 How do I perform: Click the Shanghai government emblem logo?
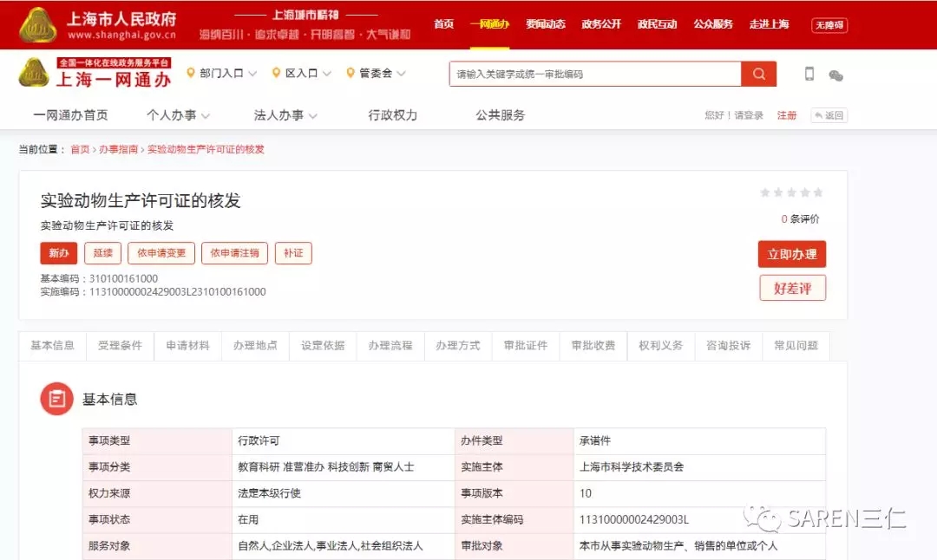[36, 23]
